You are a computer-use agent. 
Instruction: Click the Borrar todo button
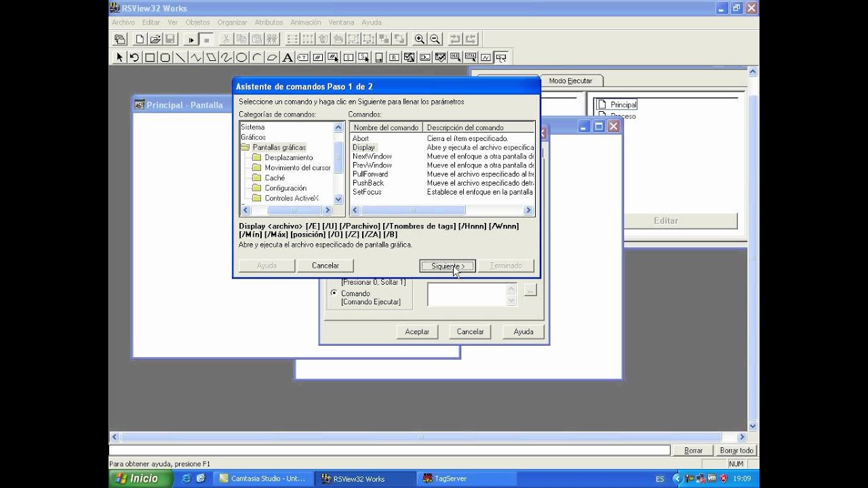click(x=736, y=451)
